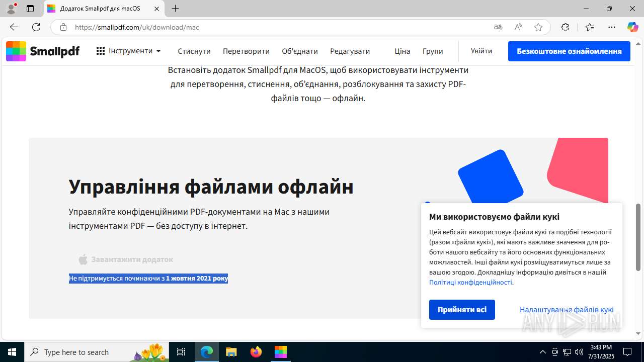
Task: Open the Групи page
Action: tap(433, 51)
